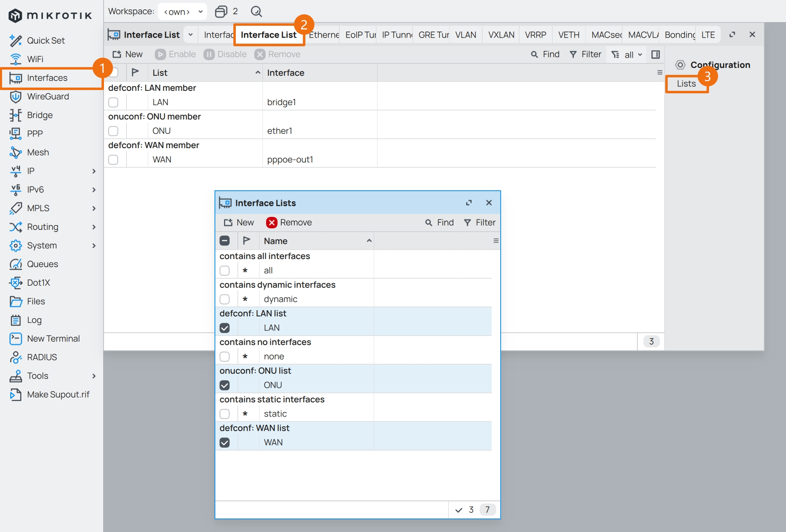Sort by Name column in Interface Lists dialog

[x=317, y=241]
